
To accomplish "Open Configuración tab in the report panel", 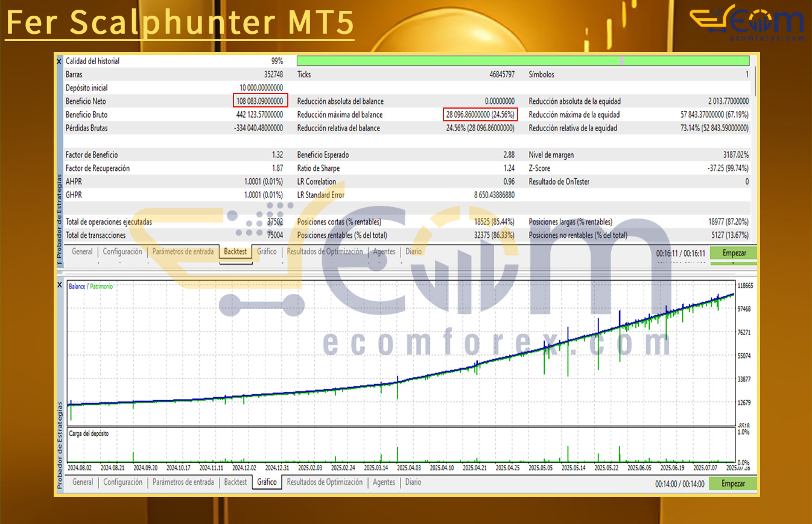I will click(122, 252).
